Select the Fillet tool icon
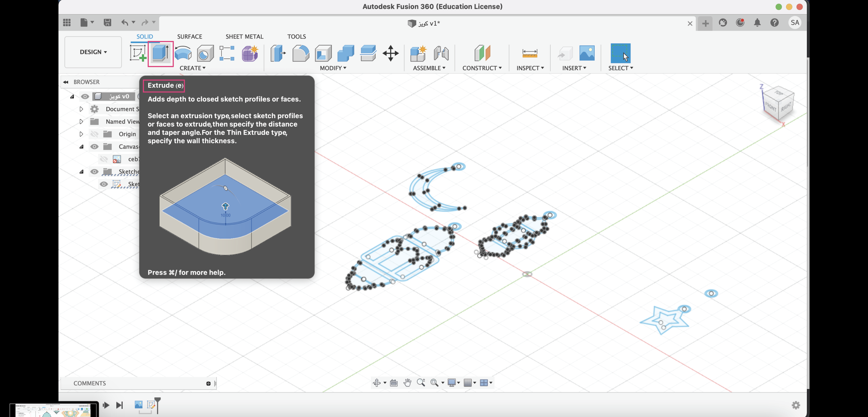 pos(300,53)
